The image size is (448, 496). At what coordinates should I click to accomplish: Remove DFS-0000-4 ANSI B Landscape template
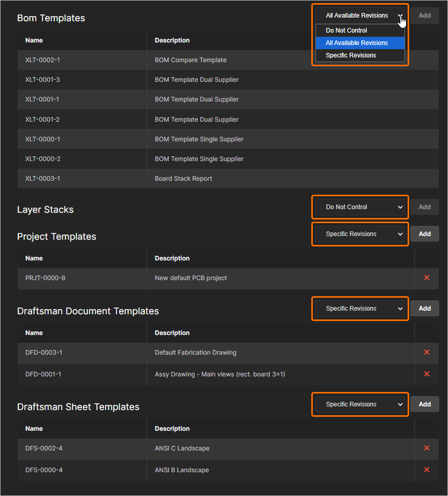point(427,470)
